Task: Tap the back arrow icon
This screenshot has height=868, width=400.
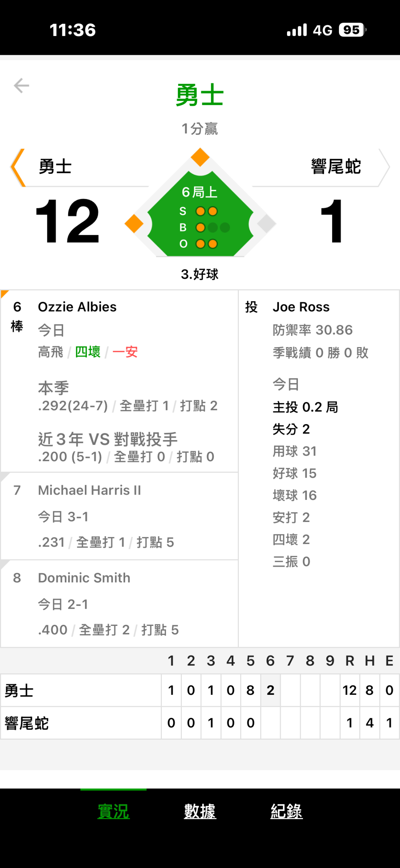Action: (x=21, y=86)
